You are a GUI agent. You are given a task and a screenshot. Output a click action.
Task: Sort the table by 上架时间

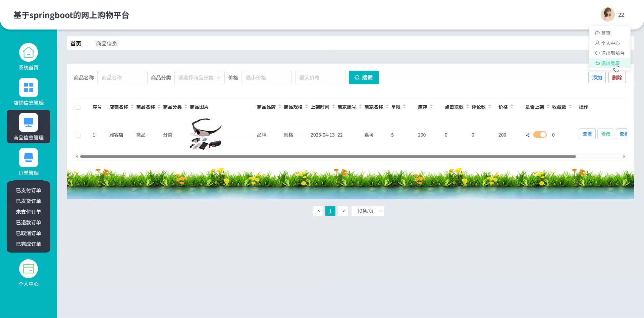coord(333,107)
